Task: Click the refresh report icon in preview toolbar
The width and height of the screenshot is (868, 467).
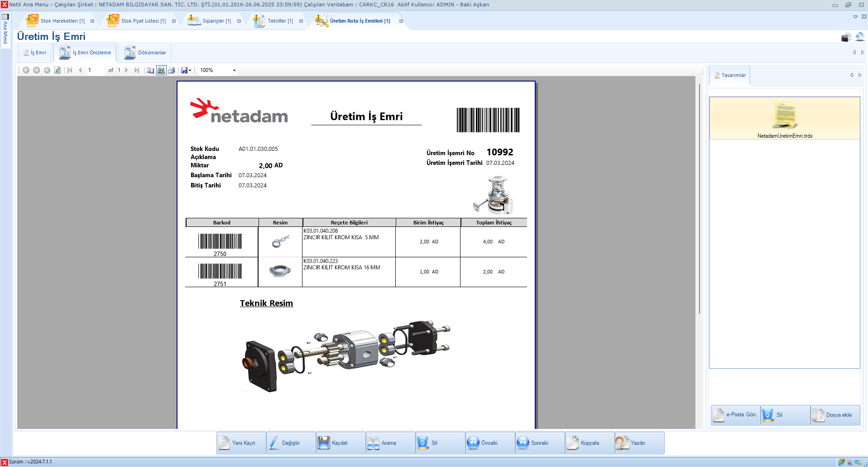Action: click(58, 70)
